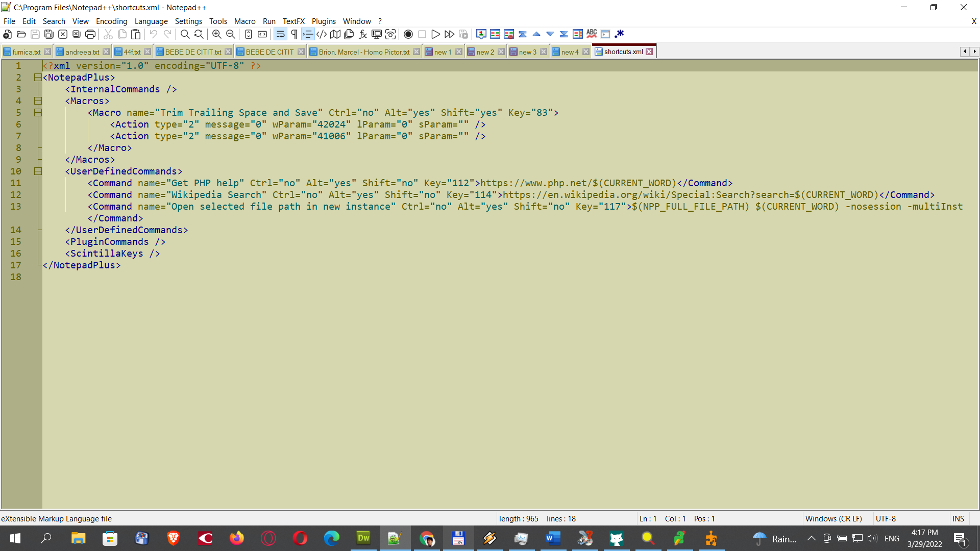Collapse the UserDefinedCommands fold marker
Screen dimensions: 980x551
(38, 171)
